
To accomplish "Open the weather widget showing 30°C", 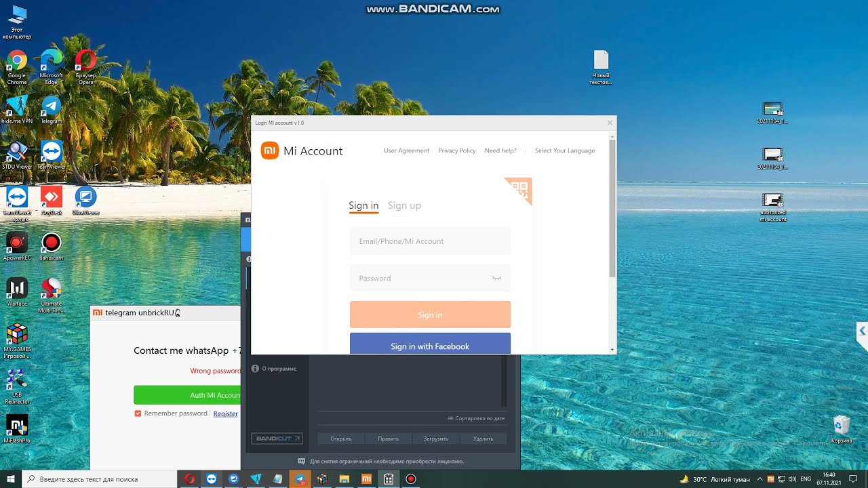I will (x=715, y=479).
